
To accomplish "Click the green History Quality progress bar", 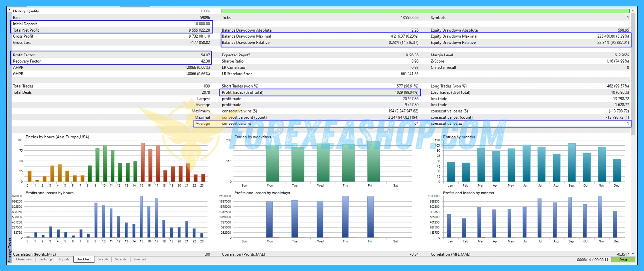I will pos(425,11).
